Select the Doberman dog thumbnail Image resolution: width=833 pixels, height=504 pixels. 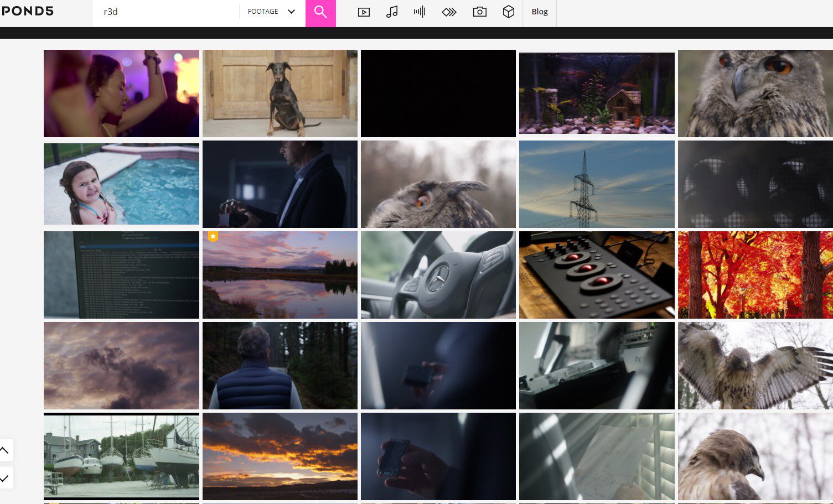[280, 93]
